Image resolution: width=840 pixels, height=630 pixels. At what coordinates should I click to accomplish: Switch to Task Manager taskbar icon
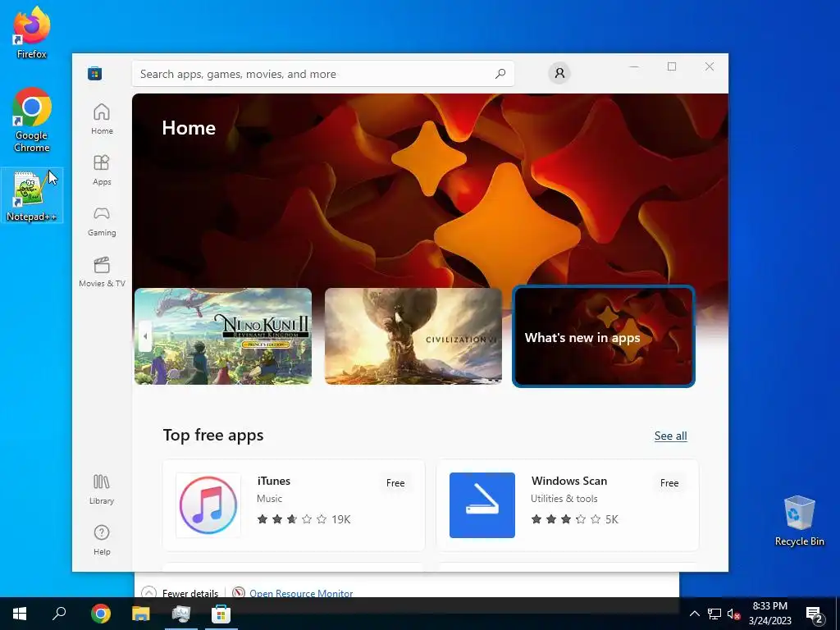point(181,614)
